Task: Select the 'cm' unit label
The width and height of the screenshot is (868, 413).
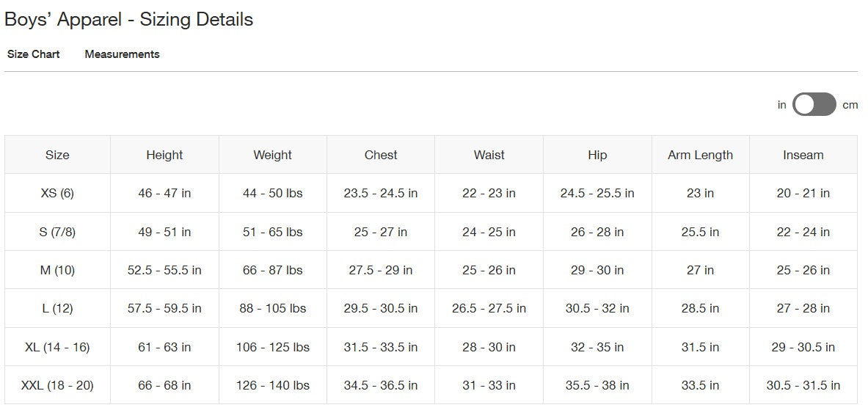Action: (850, 105)
